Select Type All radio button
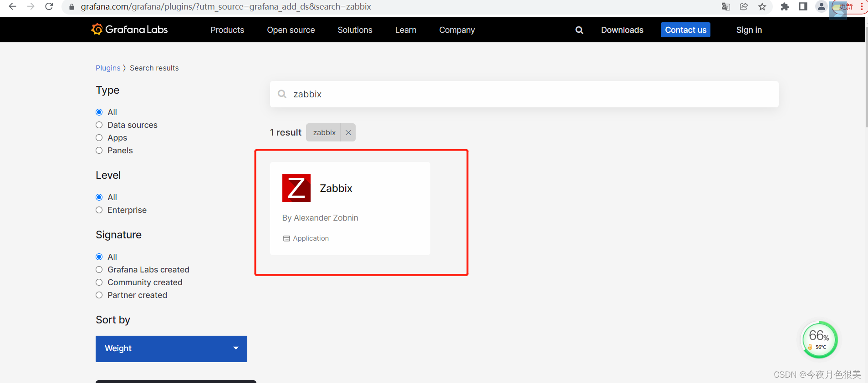 [x=99, y=112]
